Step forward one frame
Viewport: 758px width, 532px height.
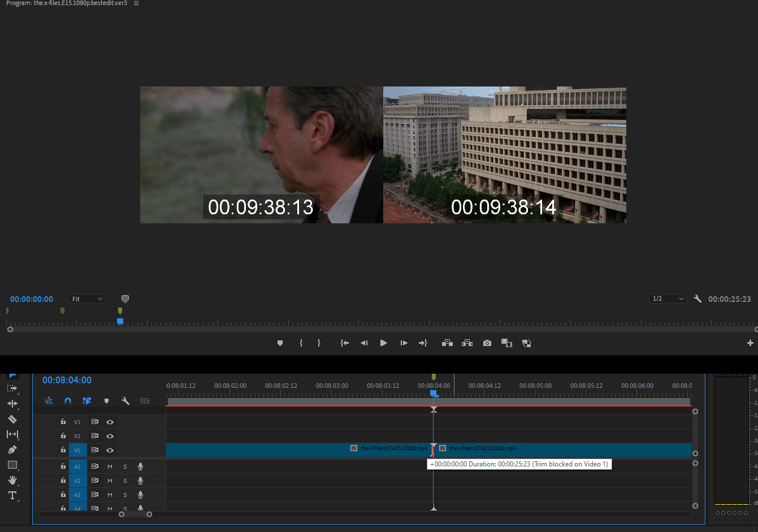tap(404, 343)
